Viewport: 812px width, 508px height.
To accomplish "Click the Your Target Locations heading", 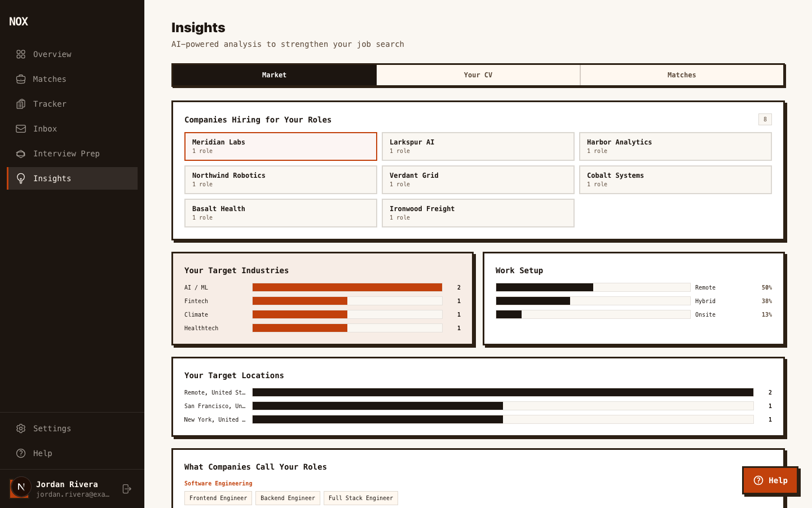I will (x=234, y=375).
